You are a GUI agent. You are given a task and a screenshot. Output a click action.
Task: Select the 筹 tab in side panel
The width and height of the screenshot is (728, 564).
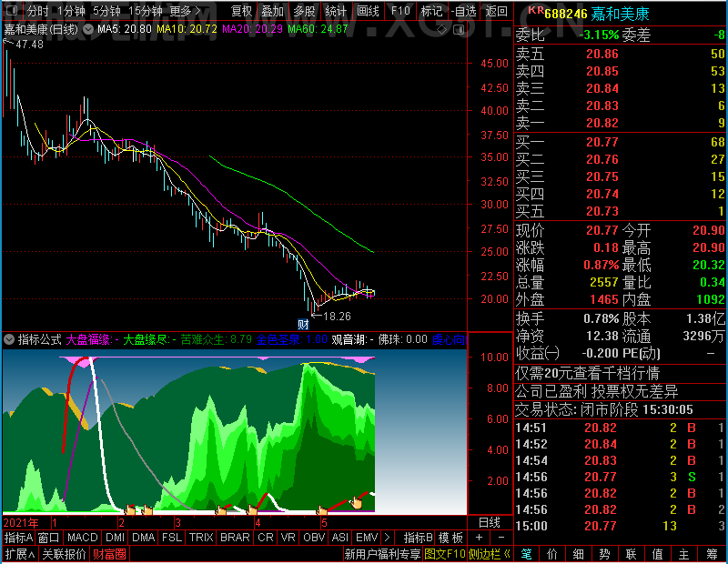[x=713, y=554]
